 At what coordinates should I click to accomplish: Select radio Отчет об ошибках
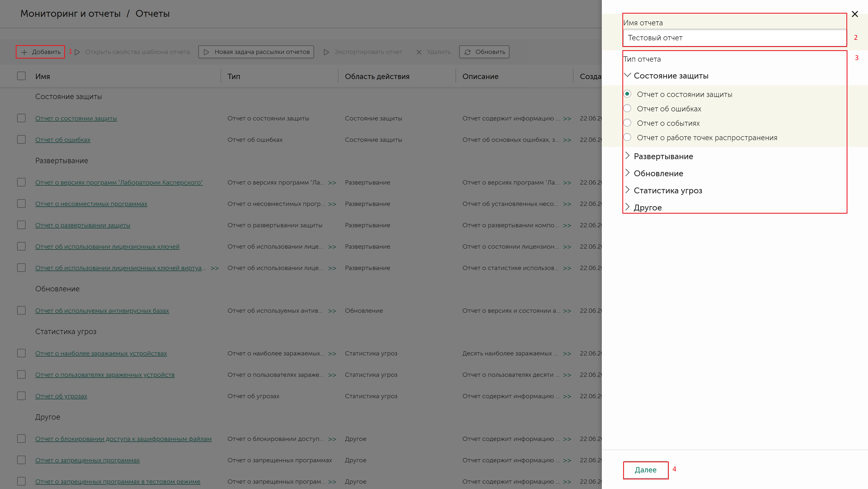(x=627, y=108)
